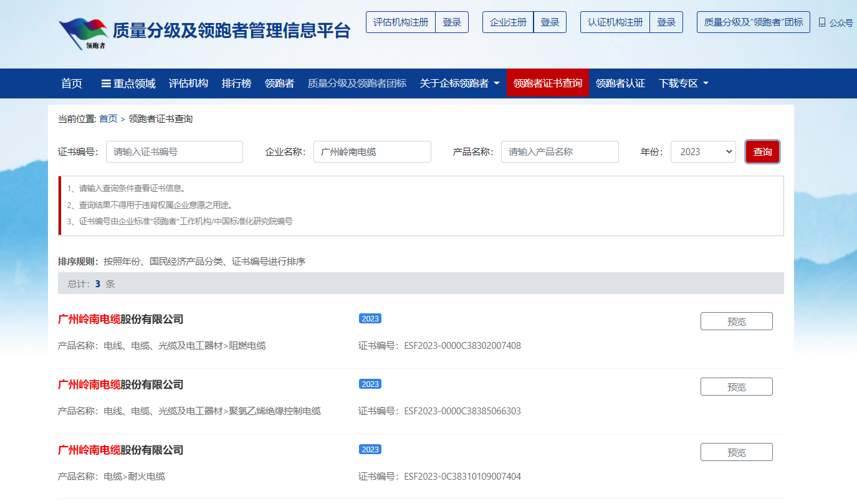Click the 企业注册 registration button

coord(508,21)
